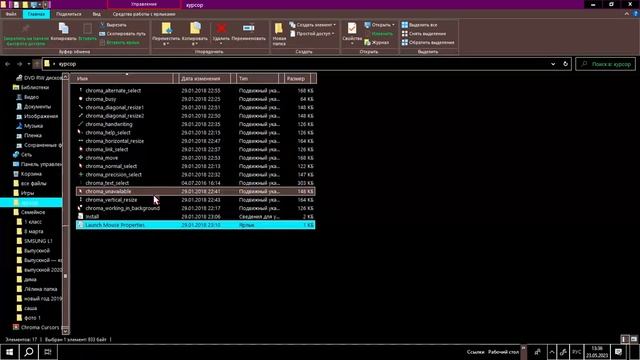Click navigation pane scrollbar up arrow

point(65,77)
